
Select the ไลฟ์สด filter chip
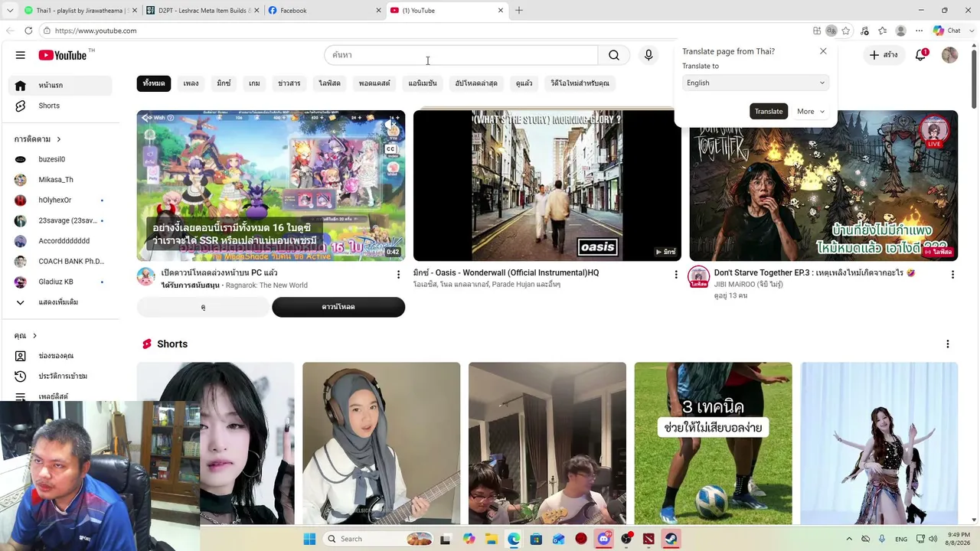click(x=330, y=83)
